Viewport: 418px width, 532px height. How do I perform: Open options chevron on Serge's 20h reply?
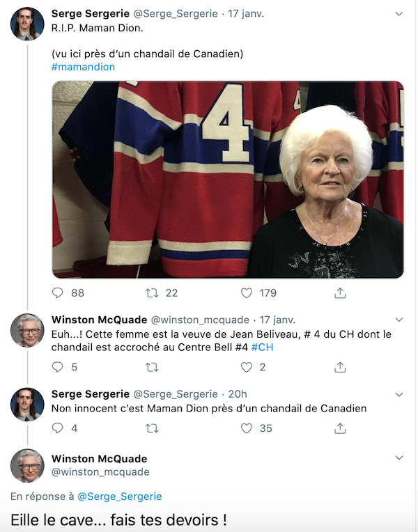click(x=399, y=395)
